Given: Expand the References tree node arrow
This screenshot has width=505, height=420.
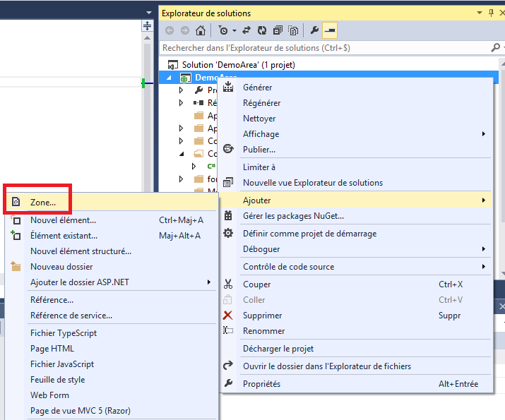Looking at the screenshot, I should point(181,102).
